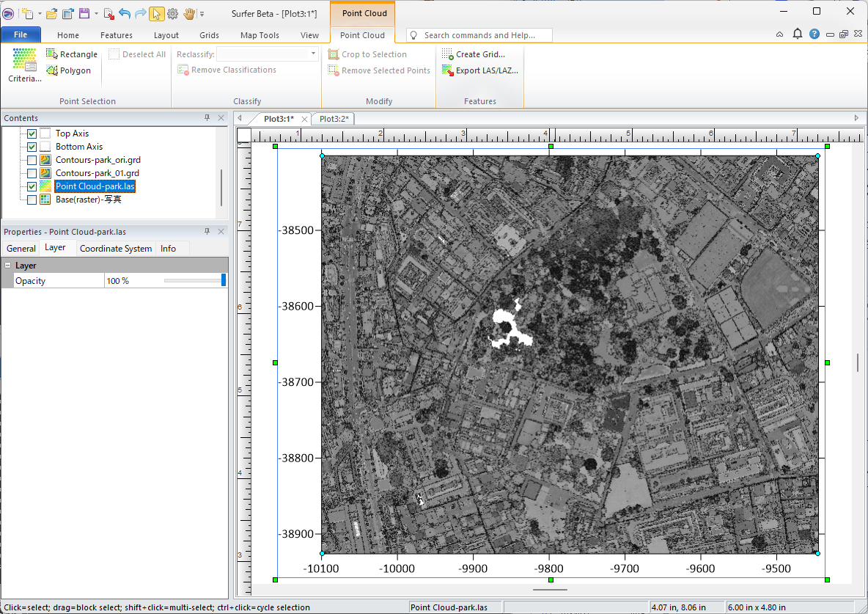Choose the Polygon point selection tool
Screen dimensions: 868x614
point(68,70)
